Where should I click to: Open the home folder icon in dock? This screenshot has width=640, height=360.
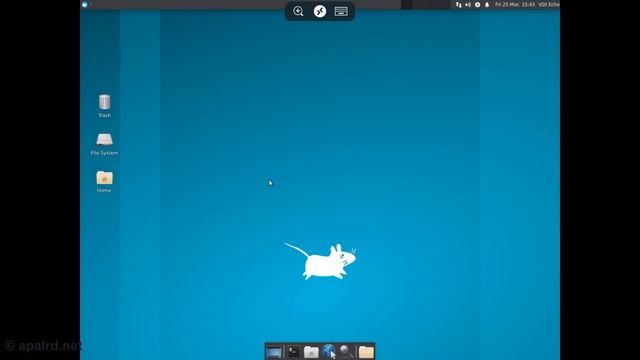click(366, 352)
